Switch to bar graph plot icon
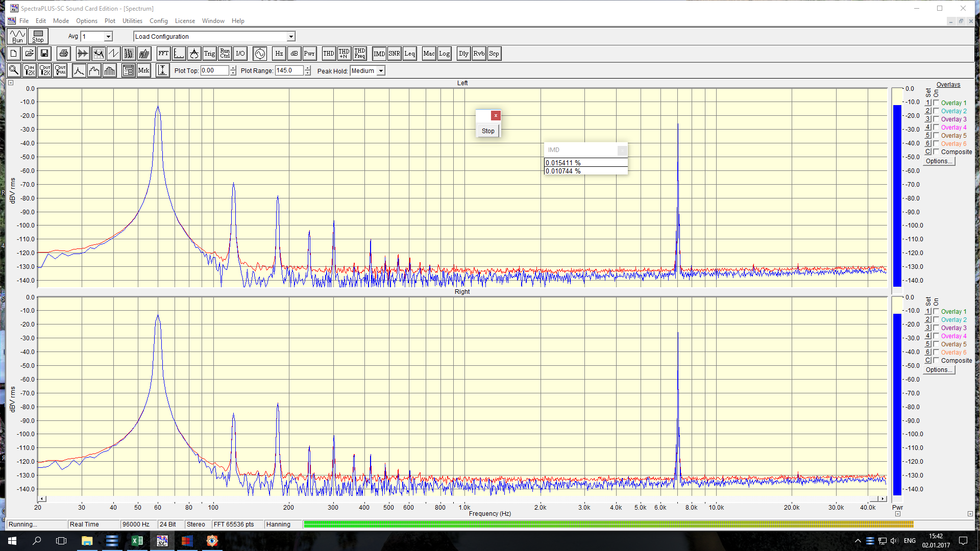Viewport: 980px width, 551px height. point(110,70)
